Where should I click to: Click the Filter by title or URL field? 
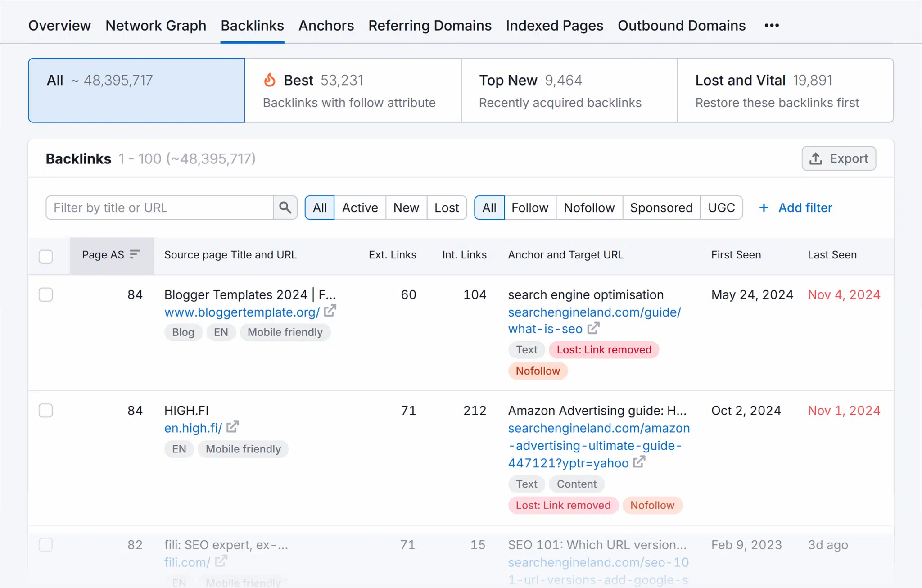tap(160, 208)
